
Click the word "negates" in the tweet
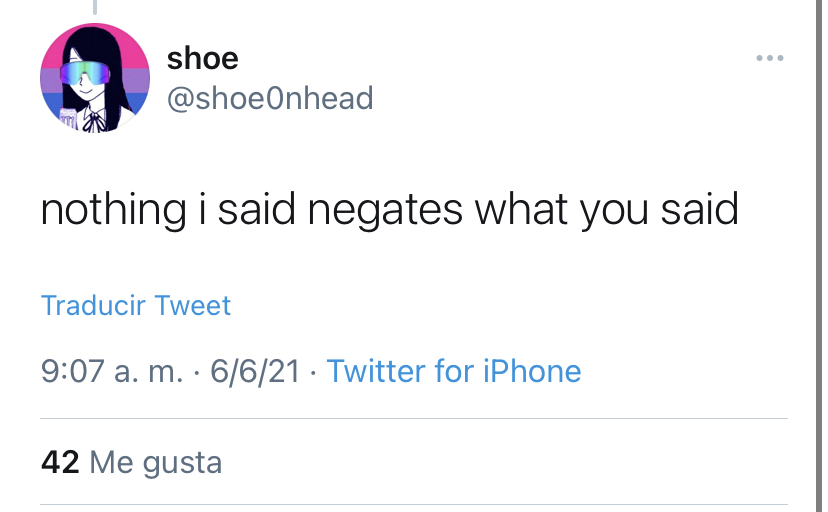click(x=385, y=211)
